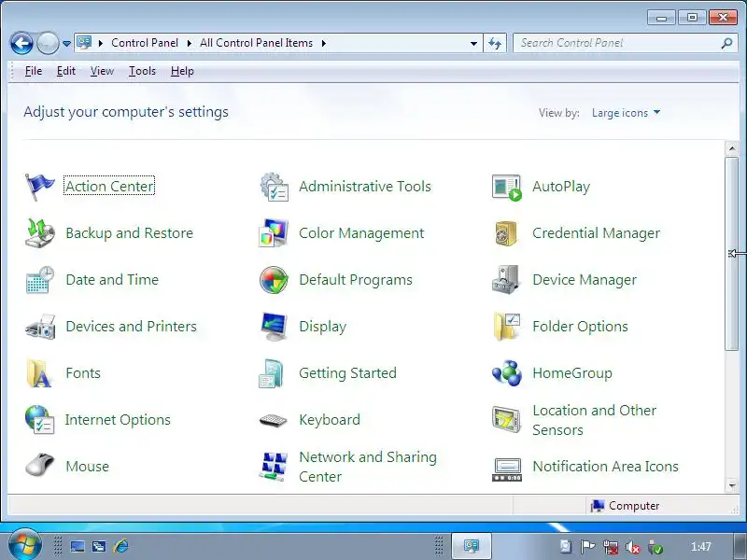The image size is (747, 560).
Task: Expand the address bar history dropdown
Action: pos(473,43)
